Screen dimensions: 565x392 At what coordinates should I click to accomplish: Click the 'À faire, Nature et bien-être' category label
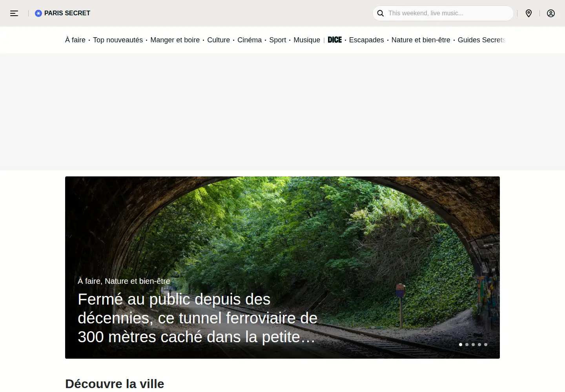tap(124, 281)
